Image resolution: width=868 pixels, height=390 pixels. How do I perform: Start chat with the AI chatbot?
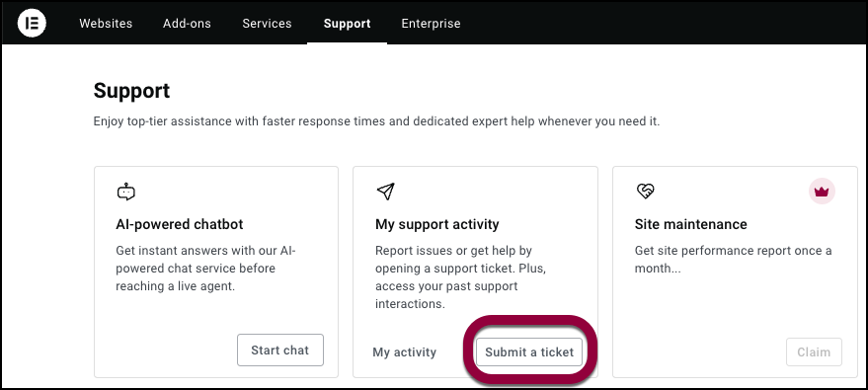point(280,350)
